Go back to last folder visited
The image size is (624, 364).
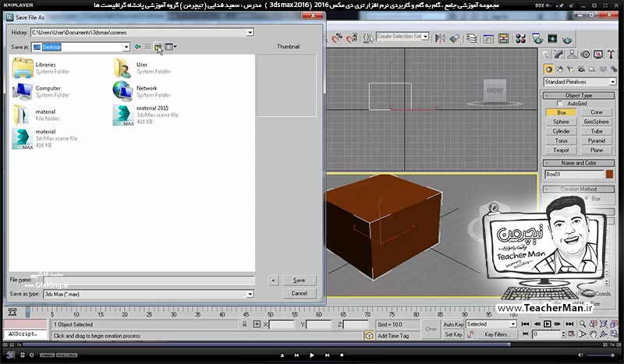tap(138, 47)
